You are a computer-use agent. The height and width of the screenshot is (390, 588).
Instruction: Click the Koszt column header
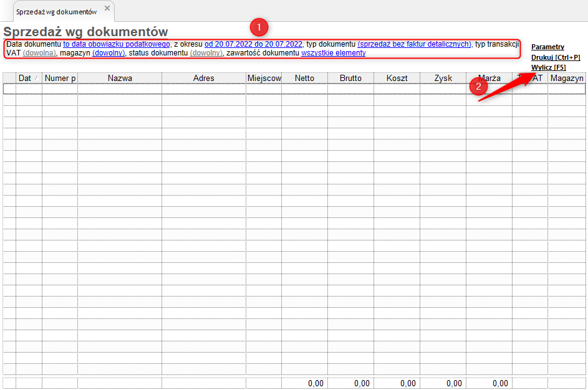tap(397, 78)
